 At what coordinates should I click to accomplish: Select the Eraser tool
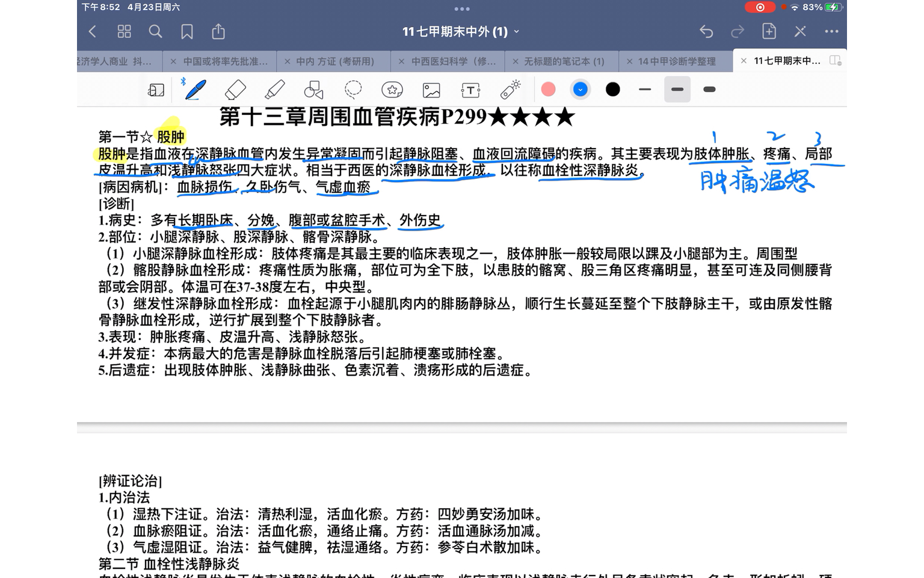point(235,90)
